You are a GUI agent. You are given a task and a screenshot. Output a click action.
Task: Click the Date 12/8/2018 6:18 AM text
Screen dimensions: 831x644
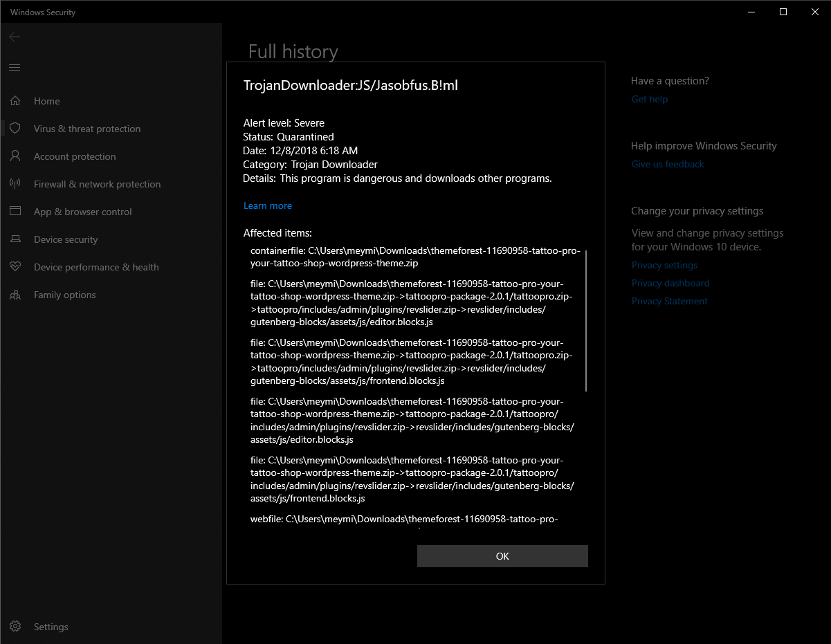pyautogui.click(x=300, y=151)
